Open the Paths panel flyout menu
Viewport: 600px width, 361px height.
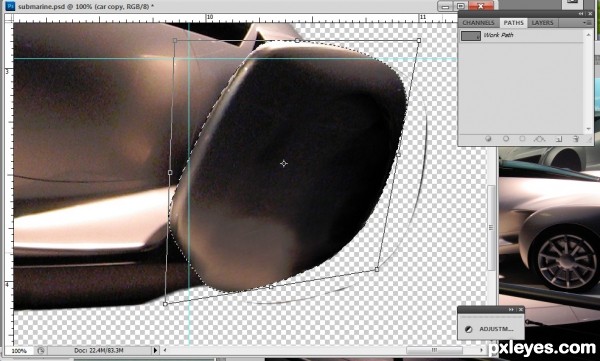587,23
